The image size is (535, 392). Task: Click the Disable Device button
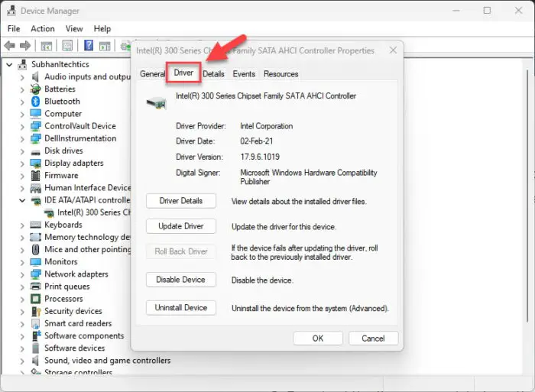181,280
